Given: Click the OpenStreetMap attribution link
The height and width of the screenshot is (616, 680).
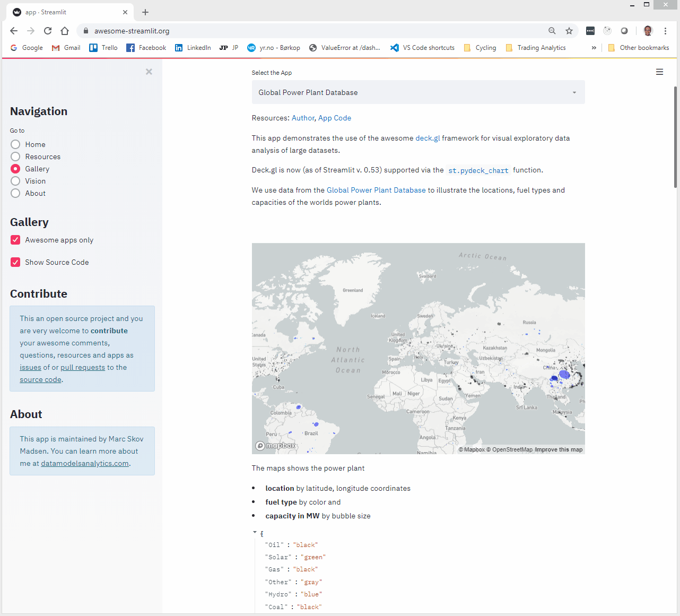Looking at the screenshot, I should click(509, 449).
